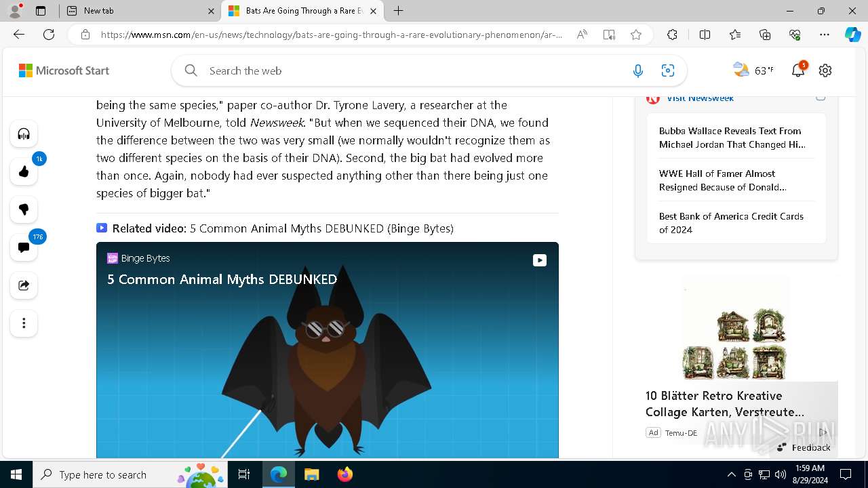
Task: Open File Explorer from taskbar
Action: click(311, 474)
